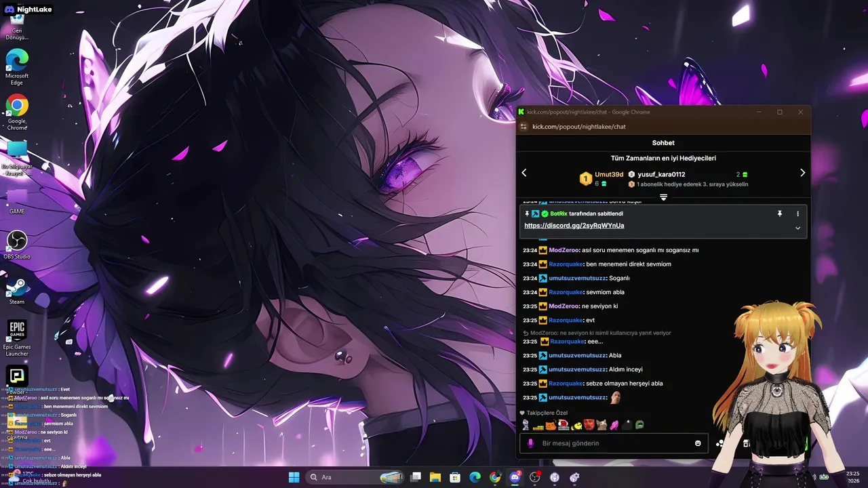Open site info icon beside address bar

pyautogui.click(x=523, y=127)
